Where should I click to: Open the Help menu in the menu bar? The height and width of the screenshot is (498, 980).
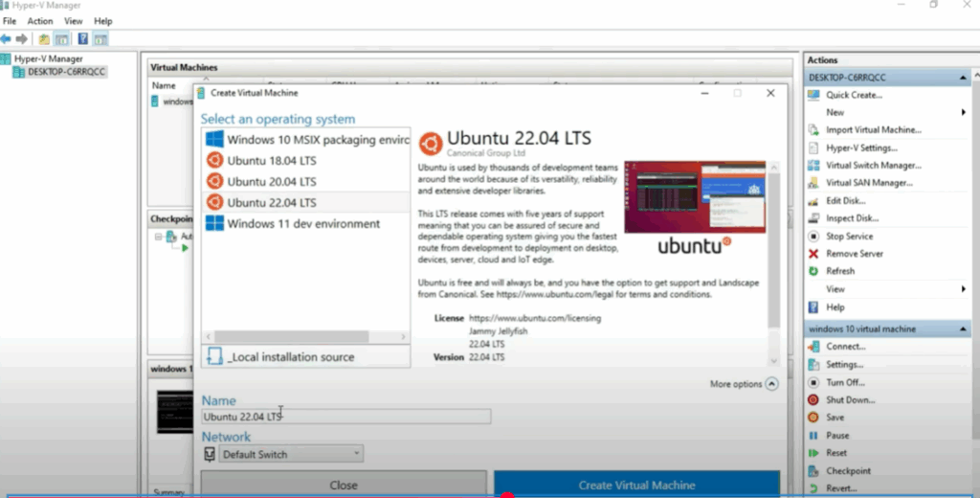103,21
